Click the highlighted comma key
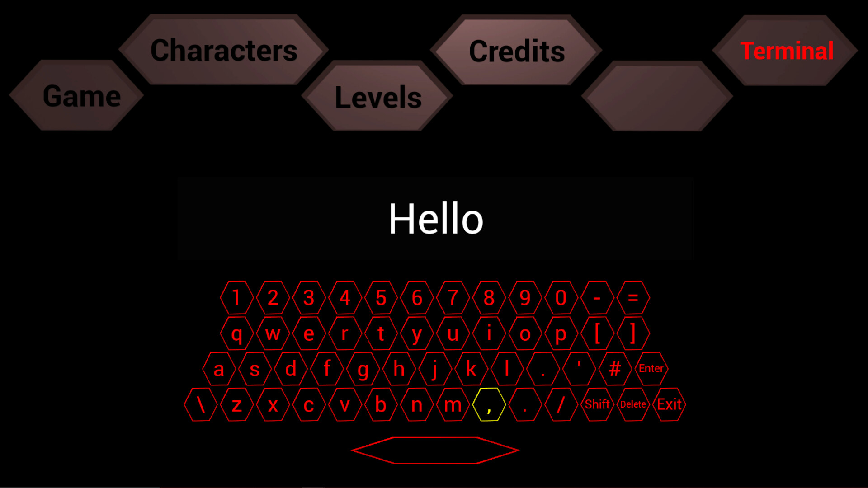 [x=488, y=404]
